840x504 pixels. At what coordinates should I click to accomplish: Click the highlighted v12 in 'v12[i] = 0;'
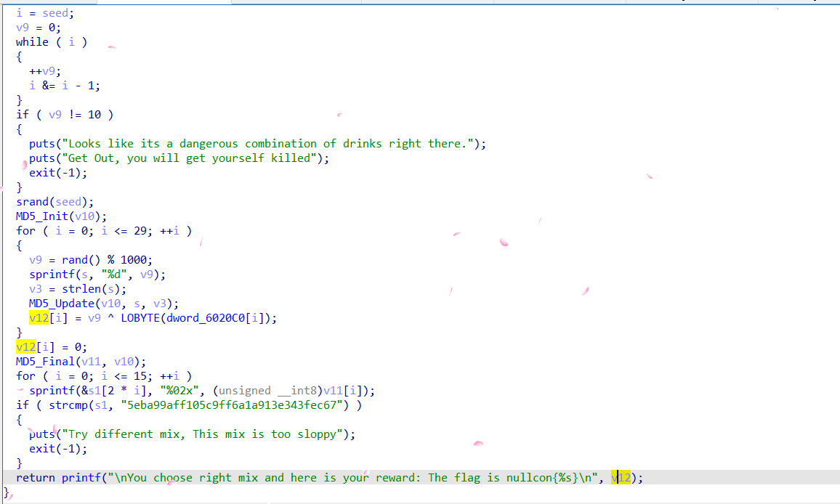pos(25,346)
